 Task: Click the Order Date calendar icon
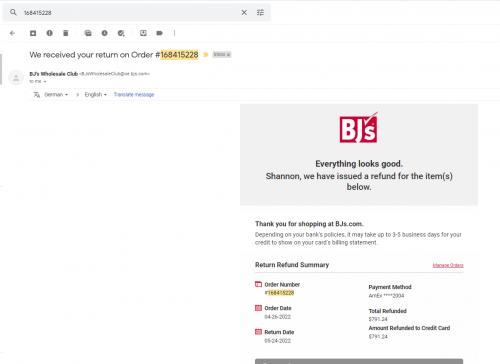258,308
